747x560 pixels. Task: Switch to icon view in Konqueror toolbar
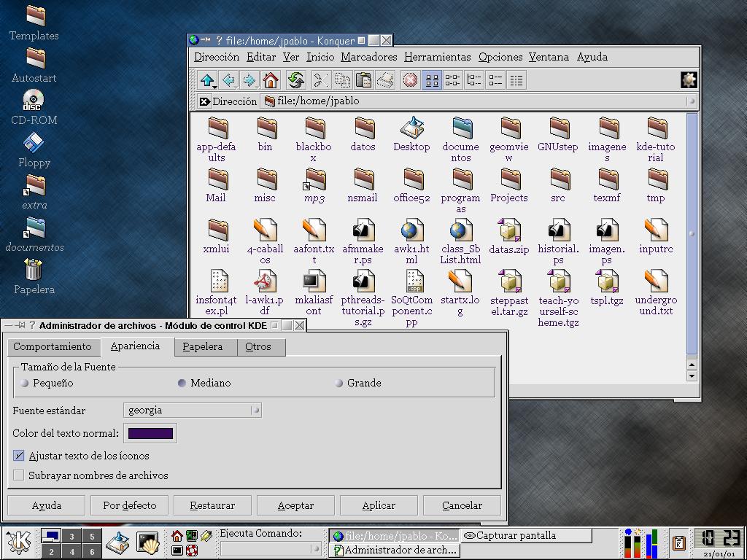click(x=432, y=80)
